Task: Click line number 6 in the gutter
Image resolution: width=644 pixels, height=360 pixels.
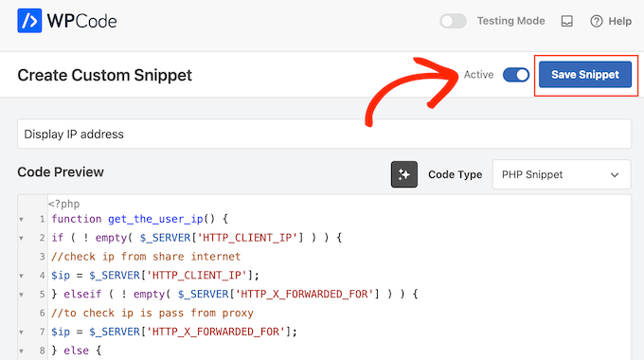Action: click(x=42, y=314)
